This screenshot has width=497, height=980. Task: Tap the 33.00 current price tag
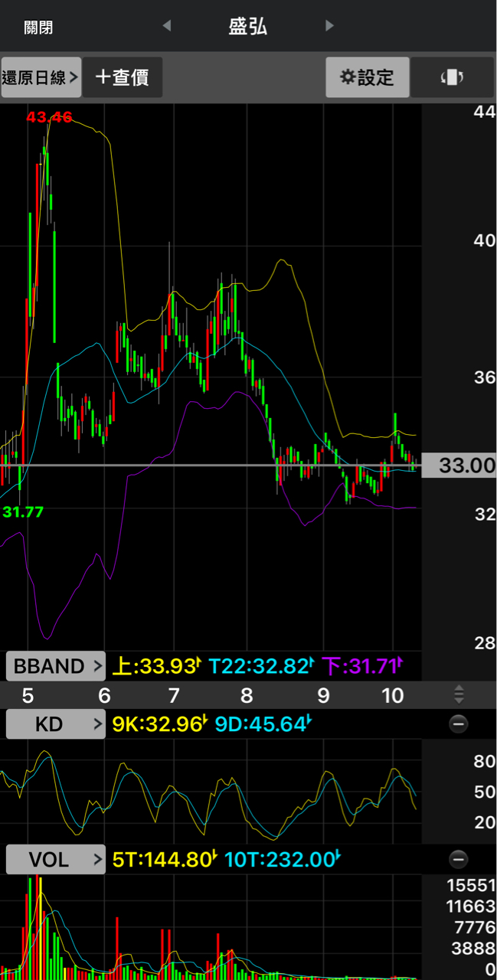click(461, 465)
